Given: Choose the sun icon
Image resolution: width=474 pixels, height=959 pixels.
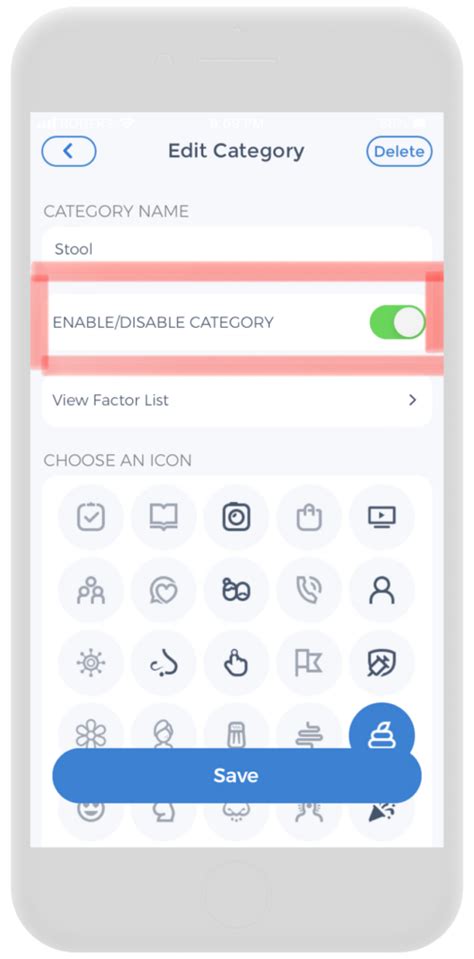Looking at the screenshot, I should (x=91, y=663).
